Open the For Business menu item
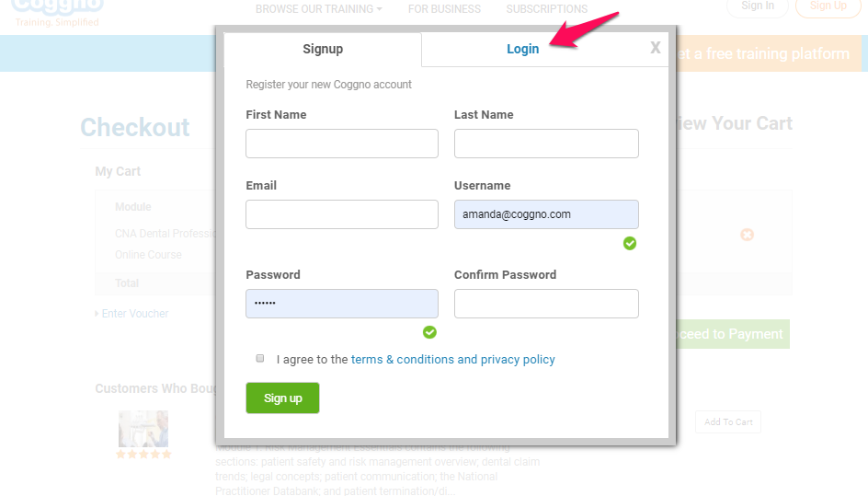Screen dimensions: 868x496 444,9
